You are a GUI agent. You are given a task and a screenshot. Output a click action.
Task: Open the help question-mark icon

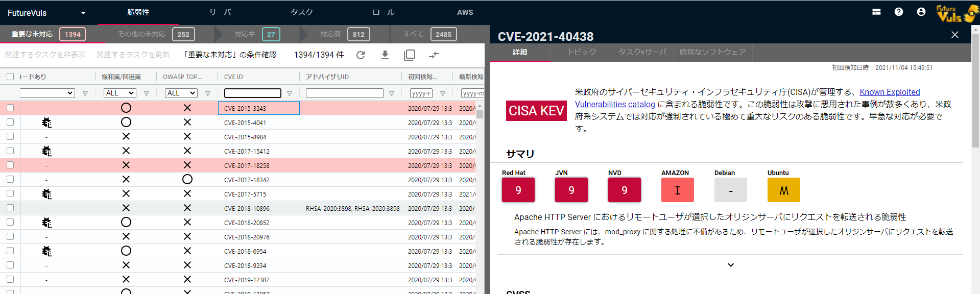click(899, 12)
